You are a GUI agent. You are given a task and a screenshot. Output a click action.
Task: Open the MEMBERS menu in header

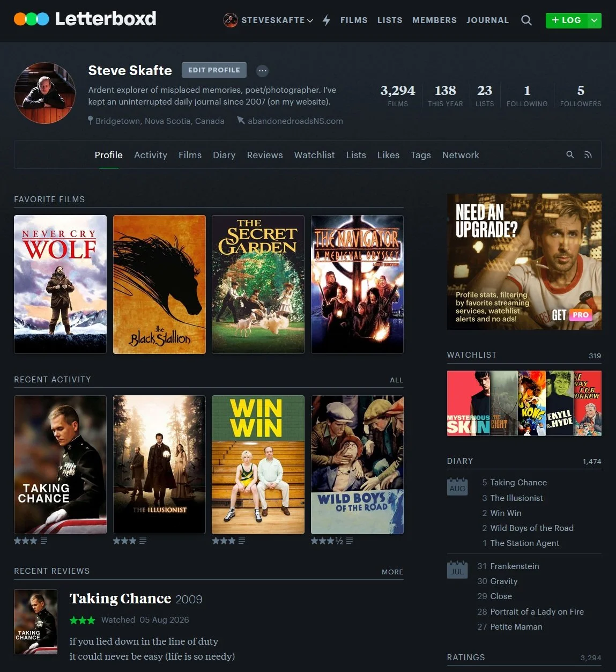click(434, 20)
